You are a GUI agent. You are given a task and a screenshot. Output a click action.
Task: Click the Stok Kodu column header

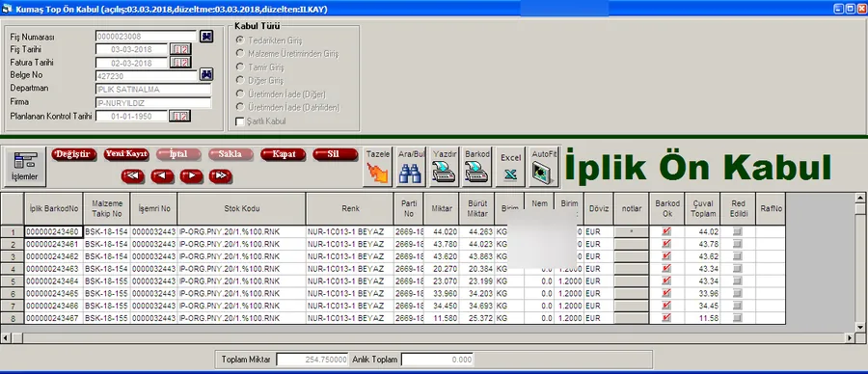(242, 208)
